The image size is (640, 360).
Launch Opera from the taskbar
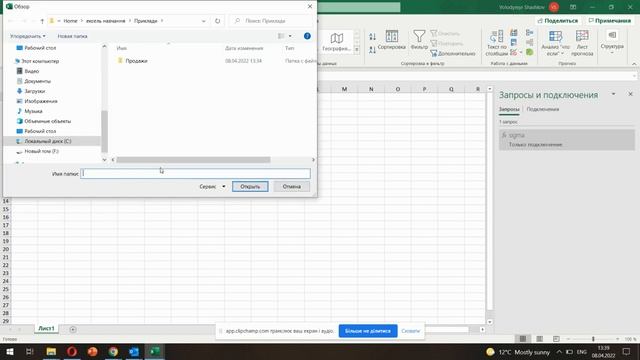72,352
